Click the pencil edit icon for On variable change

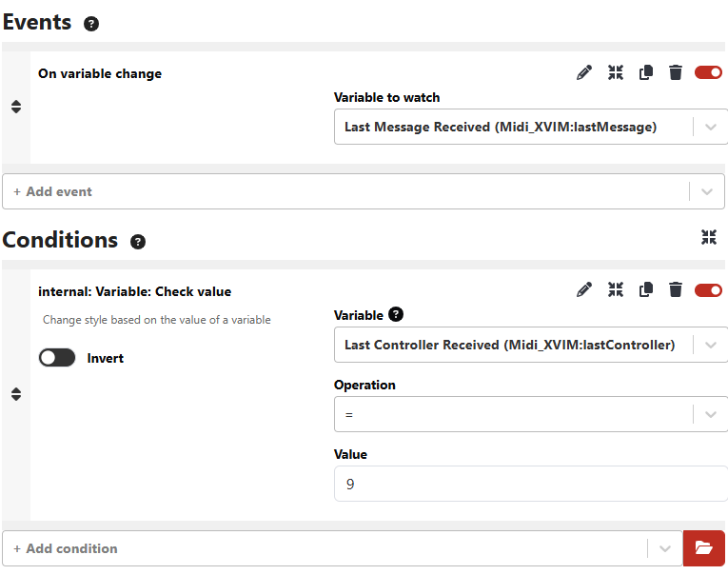pyautogui.click(x=584, y=72)
